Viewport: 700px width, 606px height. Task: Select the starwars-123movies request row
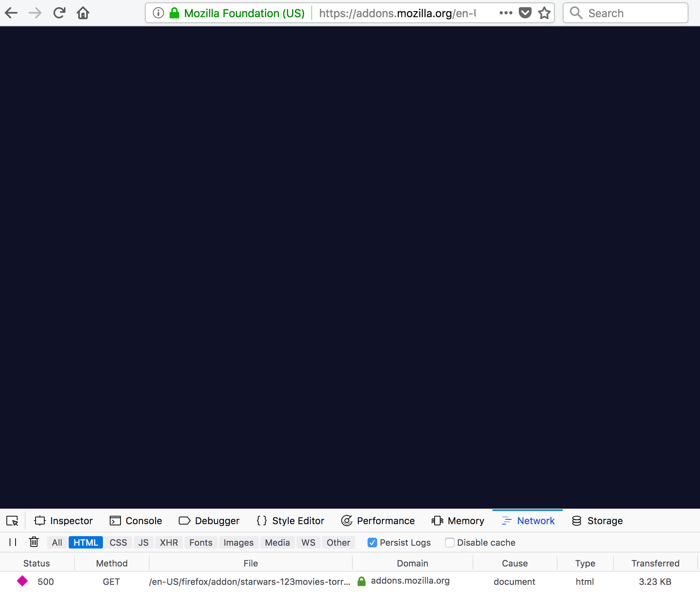click(x=250, y=582)
